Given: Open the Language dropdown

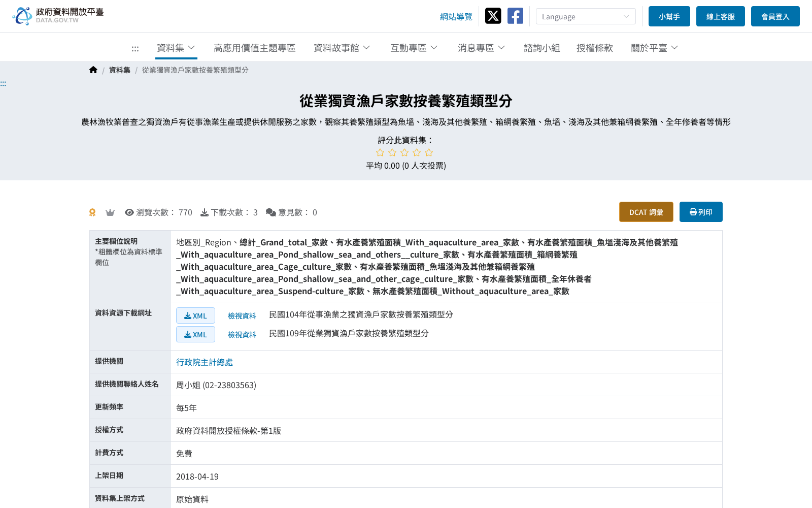Looking at the screenshot, I should [x=586, y=16].
